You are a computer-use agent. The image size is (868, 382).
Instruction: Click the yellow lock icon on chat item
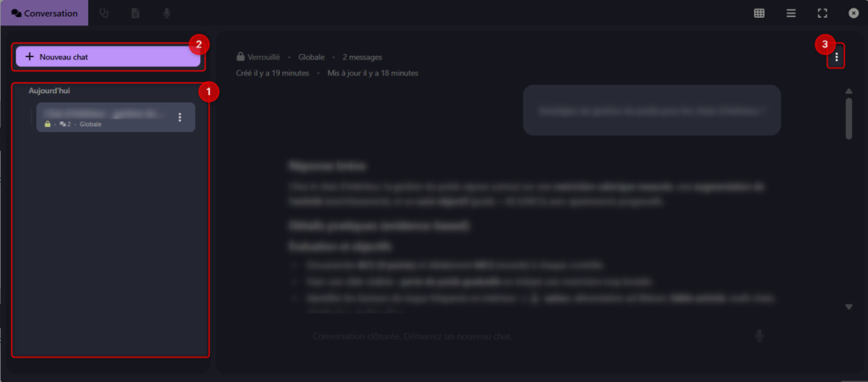point(47,125)
